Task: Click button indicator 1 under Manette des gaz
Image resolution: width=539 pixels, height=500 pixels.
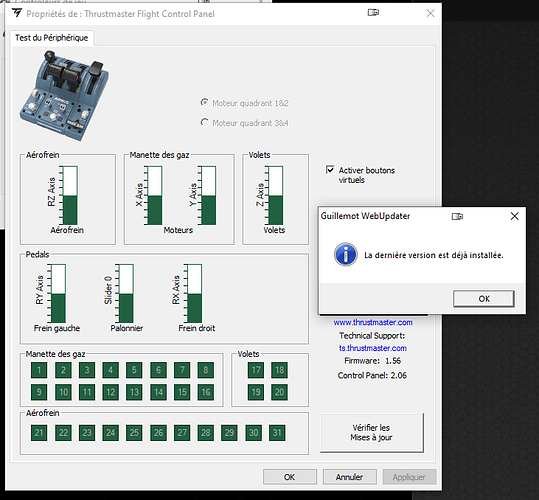Action: pyautogui.click(x=39, y=370)
